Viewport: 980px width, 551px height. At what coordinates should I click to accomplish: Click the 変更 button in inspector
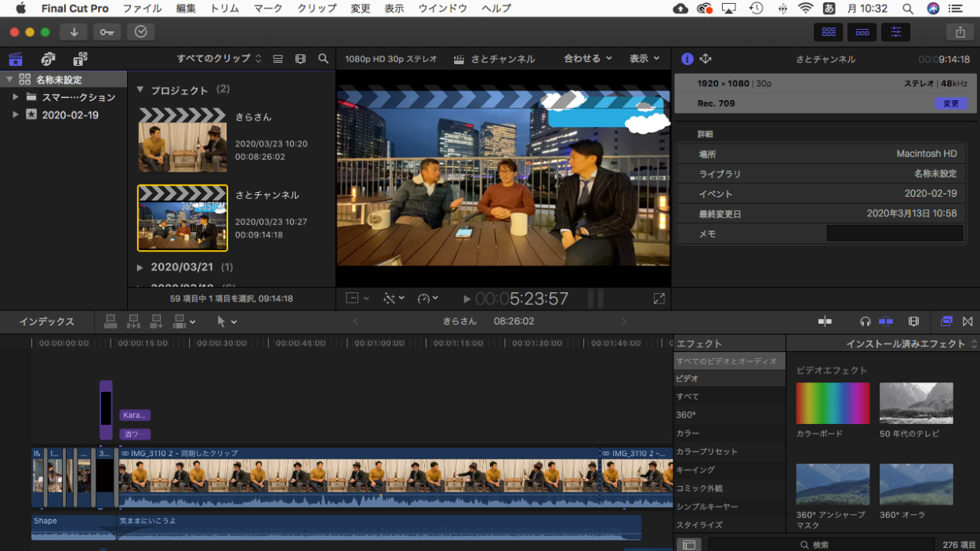[x=950, y=103]
